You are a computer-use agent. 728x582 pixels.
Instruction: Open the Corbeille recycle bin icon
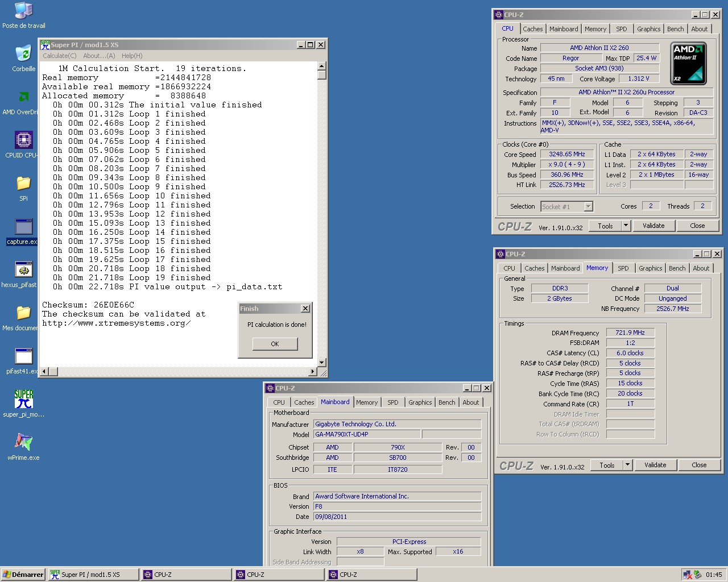coord(23,59)
